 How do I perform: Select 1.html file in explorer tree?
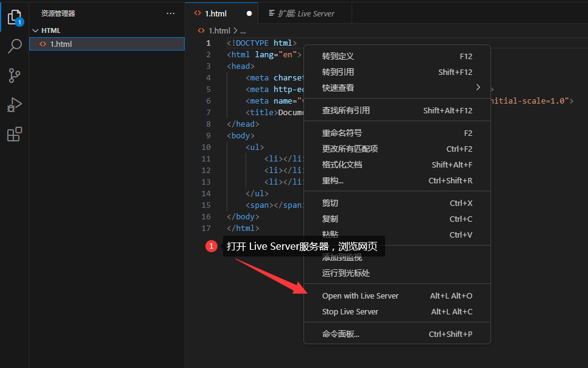(107, 44)
